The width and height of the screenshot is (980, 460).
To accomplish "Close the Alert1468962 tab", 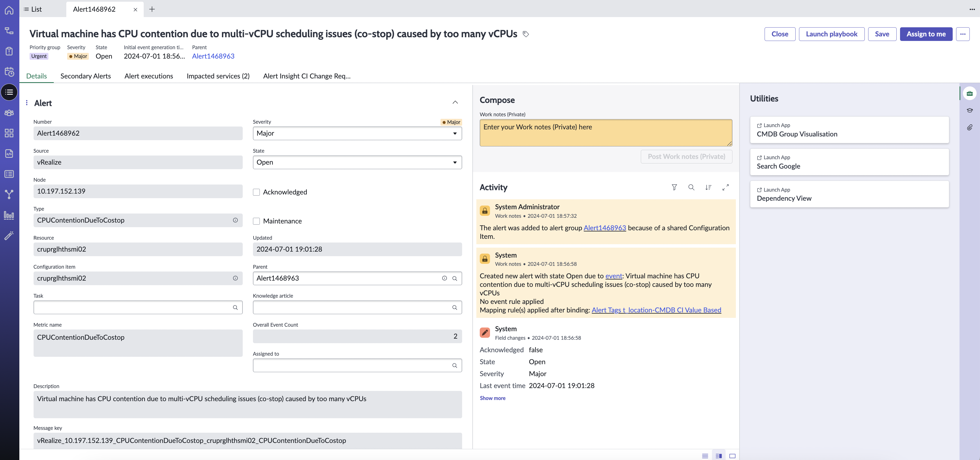I will point(135,9).
